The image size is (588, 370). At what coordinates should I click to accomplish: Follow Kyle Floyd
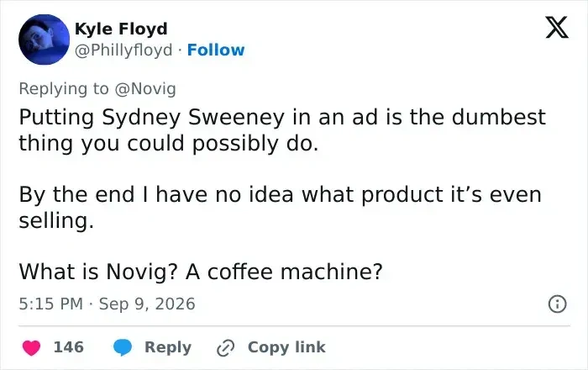coord(216,50)
